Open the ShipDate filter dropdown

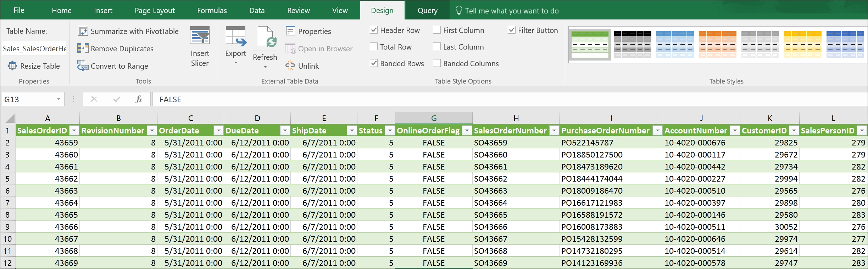click(x=352, y=131)
